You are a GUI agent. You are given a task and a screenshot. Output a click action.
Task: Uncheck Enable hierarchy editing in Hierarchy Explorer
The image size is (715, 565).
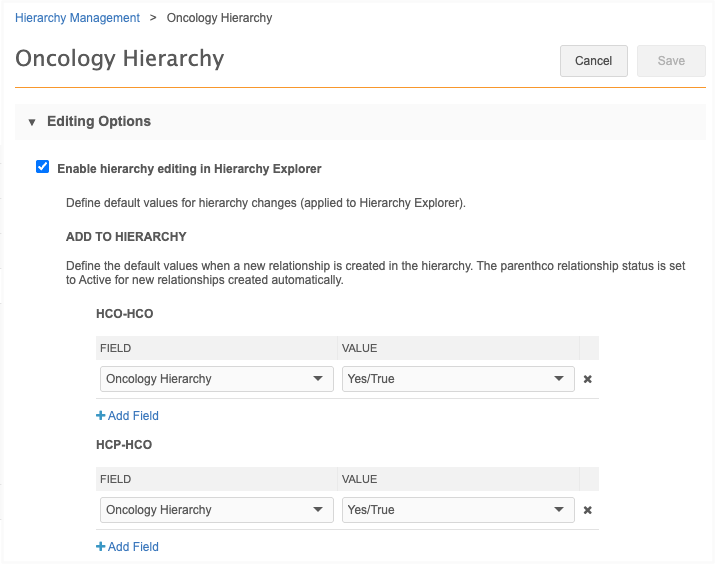[x=42, y=168]
